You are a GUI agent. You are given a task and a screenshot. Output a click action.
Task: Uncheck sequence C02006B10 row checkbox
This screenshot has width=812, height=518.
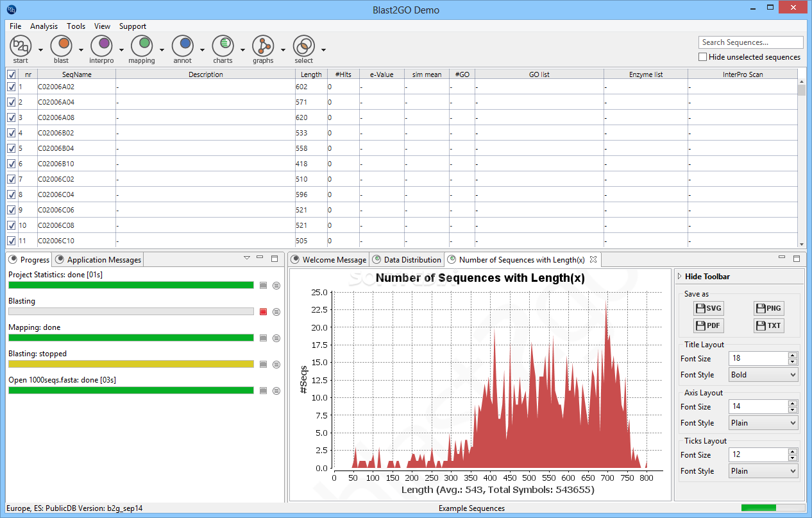[11, 164]
